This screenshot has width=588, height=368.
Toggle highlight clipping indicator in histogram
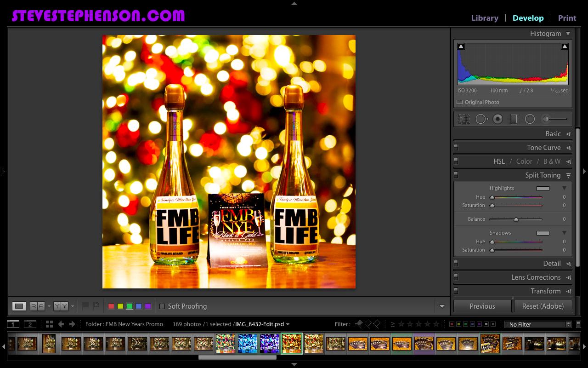pos(565,46)
